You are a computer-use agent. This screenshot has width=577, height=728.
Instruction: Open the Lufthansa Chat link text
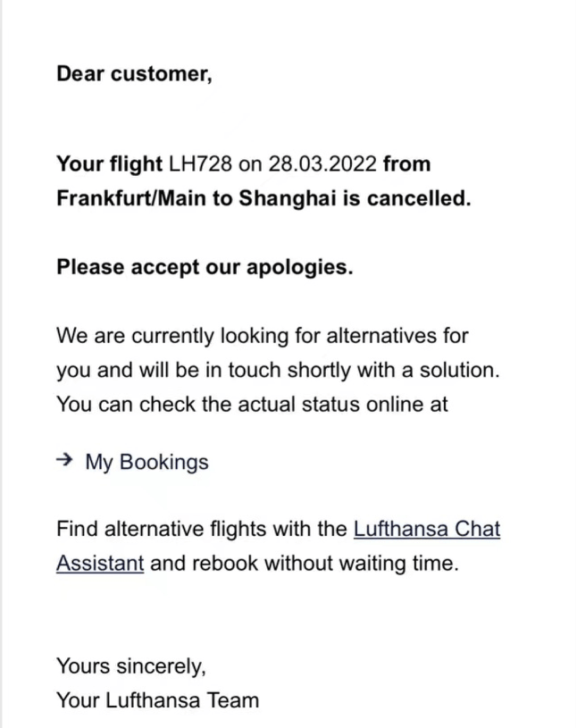(427, 529)
